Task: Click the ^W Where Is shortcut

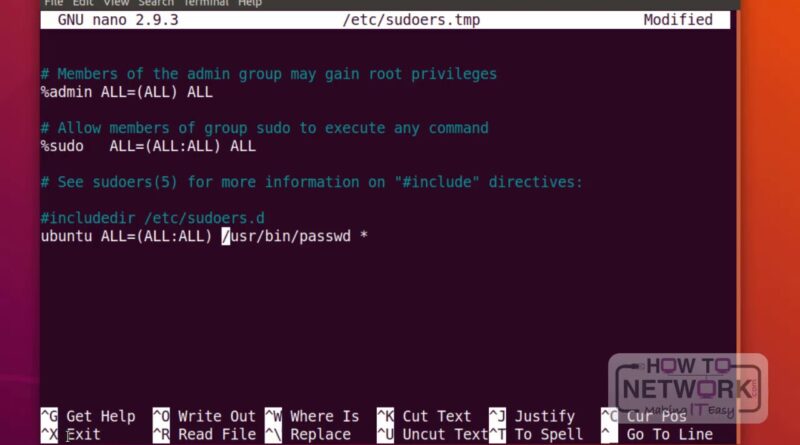Action: 312,416
